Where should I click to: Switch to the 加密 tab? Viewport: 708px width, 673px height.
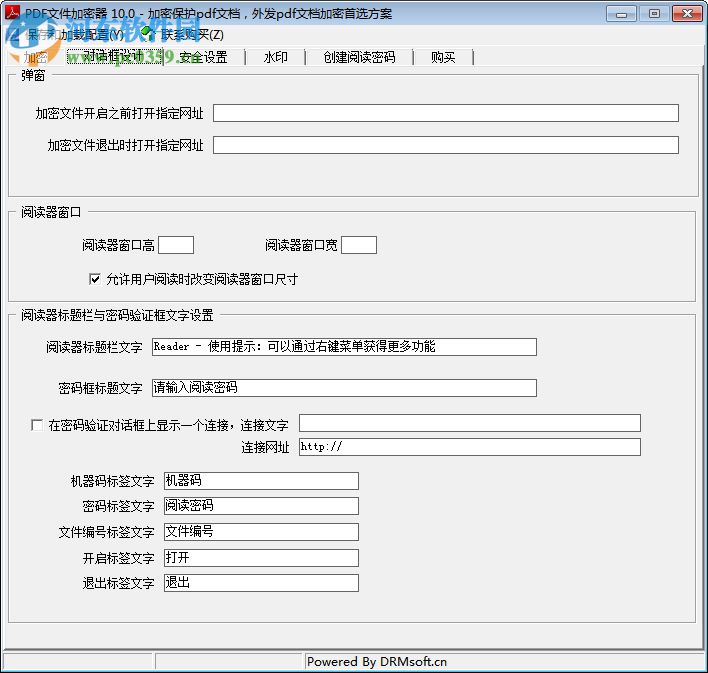point(35,57)
